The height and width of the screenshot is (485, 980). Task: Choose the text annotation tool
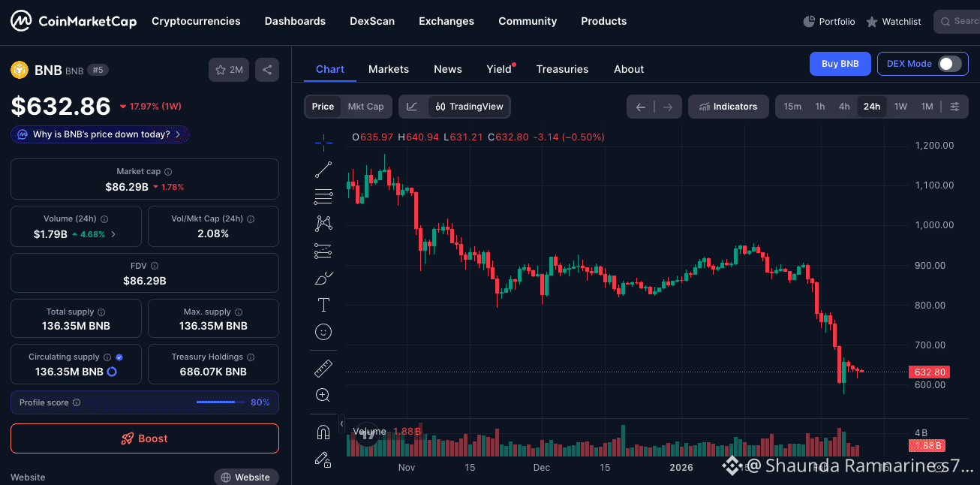point(323,305)
